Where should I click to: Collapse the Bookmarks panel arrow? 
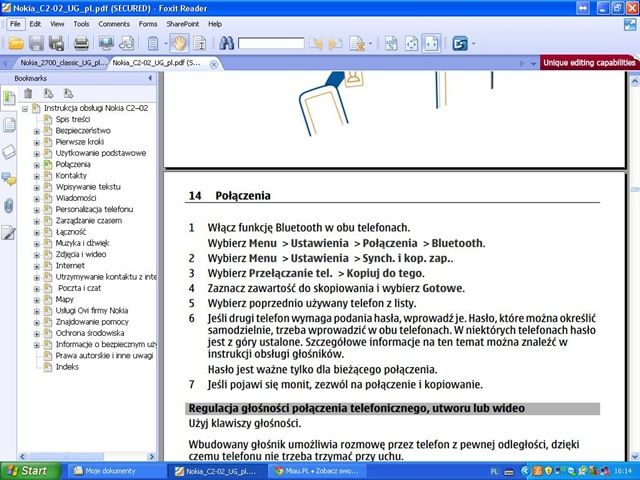coord(150,78)
